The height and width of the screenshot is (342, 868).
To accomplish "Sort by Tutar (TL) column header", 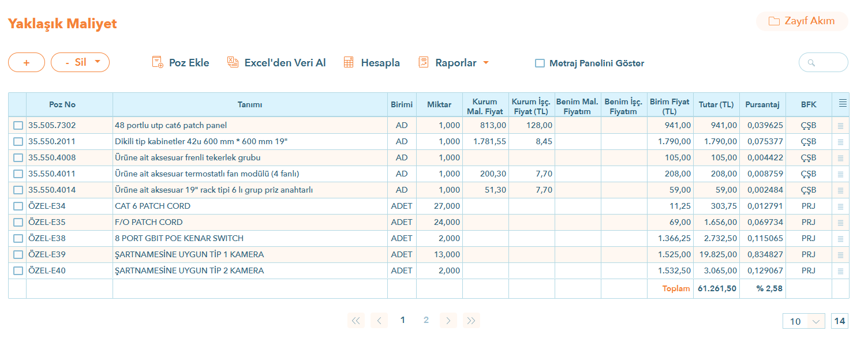I will (x=716, y=104).
